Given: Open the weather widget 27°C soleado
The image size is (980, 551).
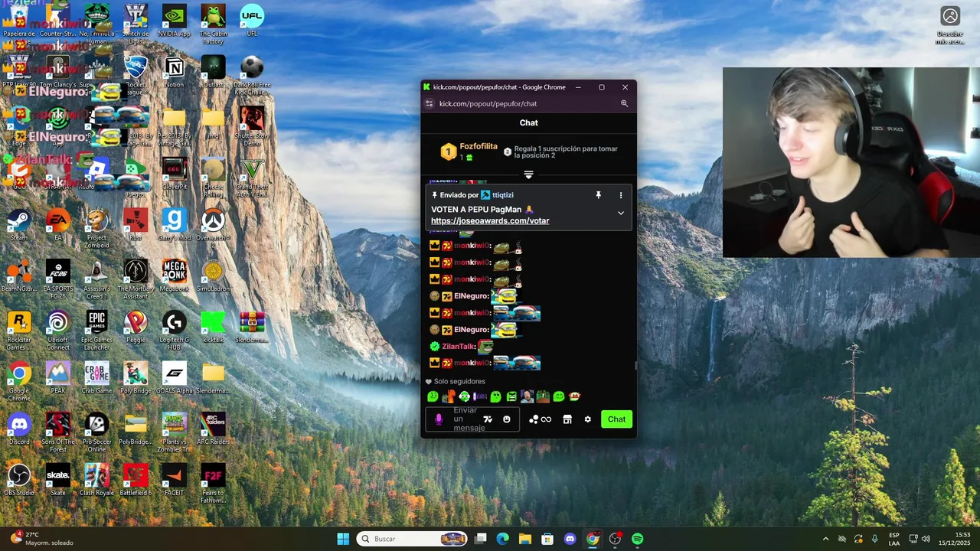Looking at the screenshot, I should coord(42,539).
